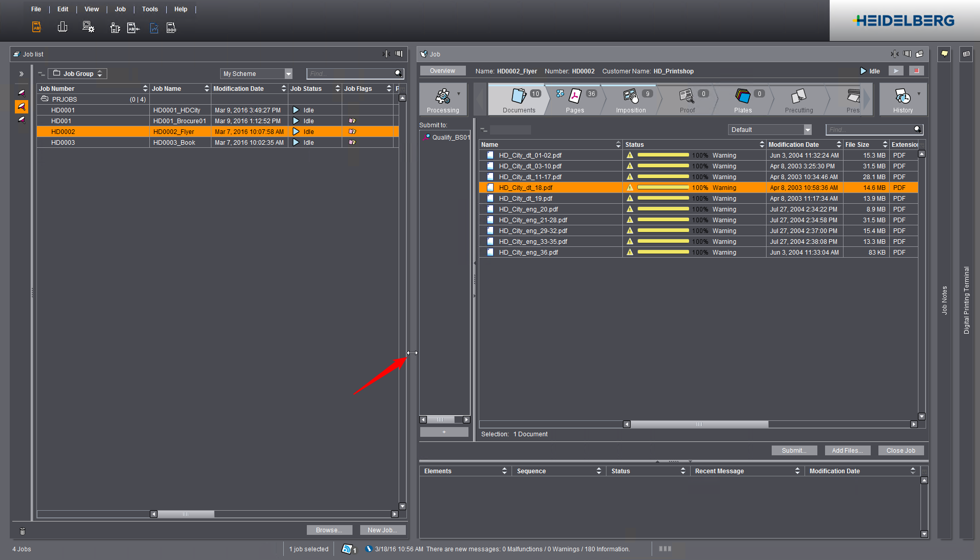The height and width of the screenshot is (560, 980).
Task: Click the documents list horizontal scrollbar thumb
Action: coord(699,424)
